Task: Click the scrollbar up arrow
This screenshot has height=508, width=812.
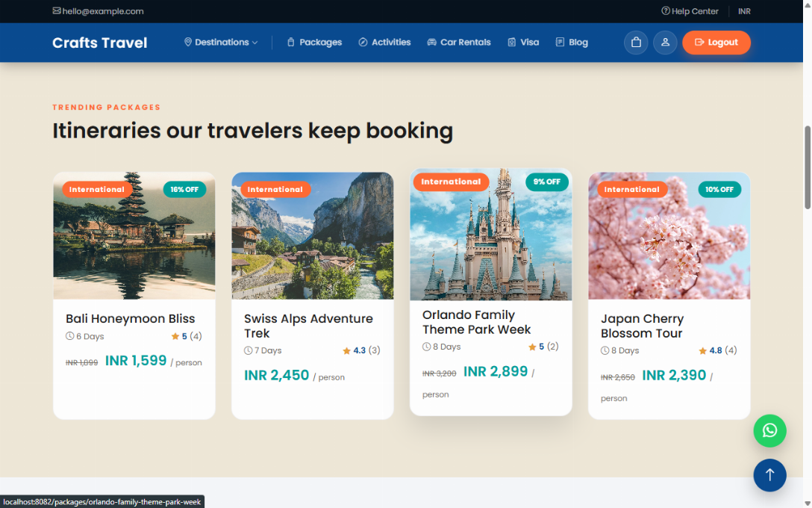Action: tap(808, 4)
